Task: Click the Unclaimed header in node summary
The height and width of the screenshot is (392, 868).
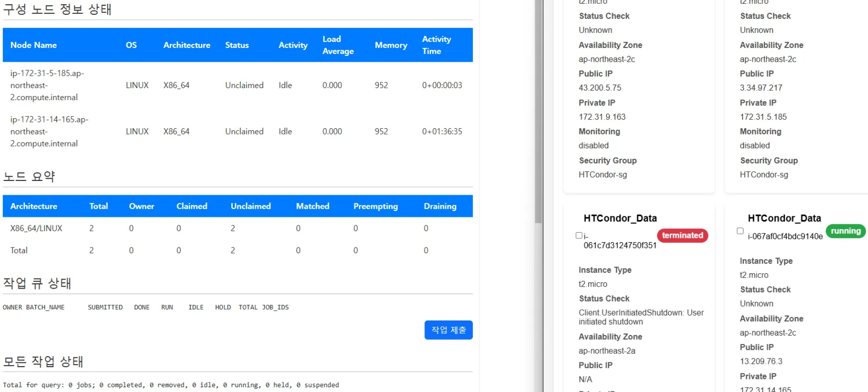Action: coord(251,206)
